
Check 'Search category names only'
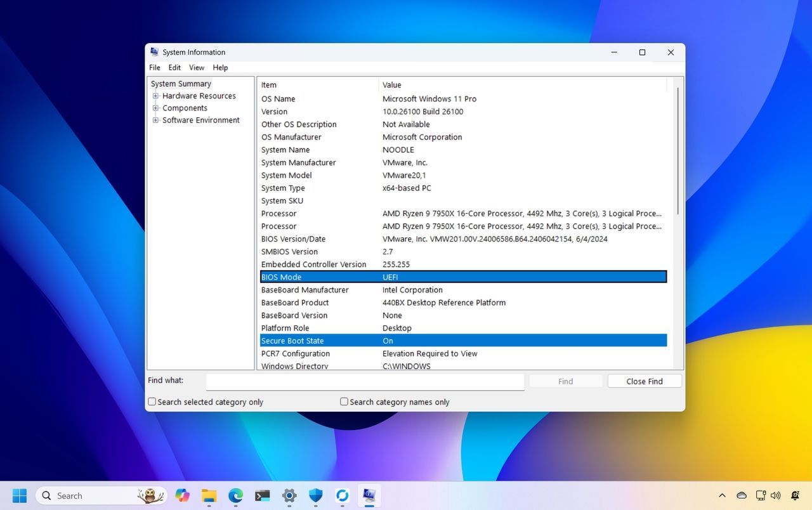pyautogui.click(x=344, y=402)
